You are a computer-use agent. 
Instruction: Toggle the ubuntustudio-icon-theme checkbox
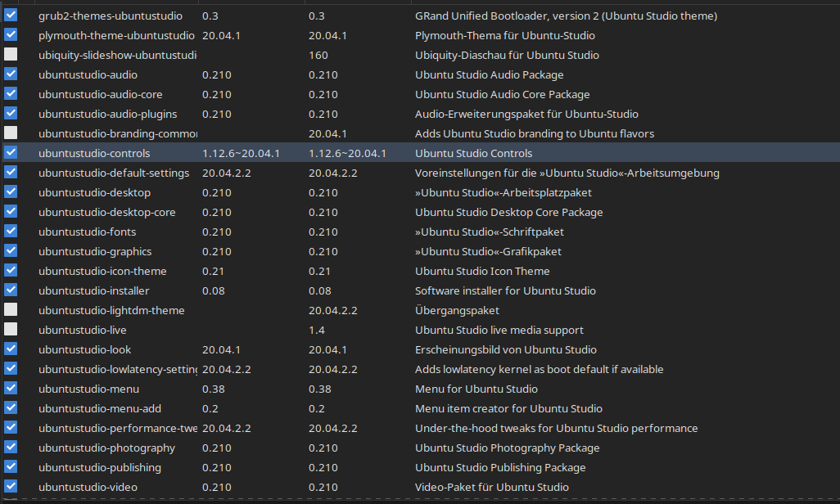point(11,271)
